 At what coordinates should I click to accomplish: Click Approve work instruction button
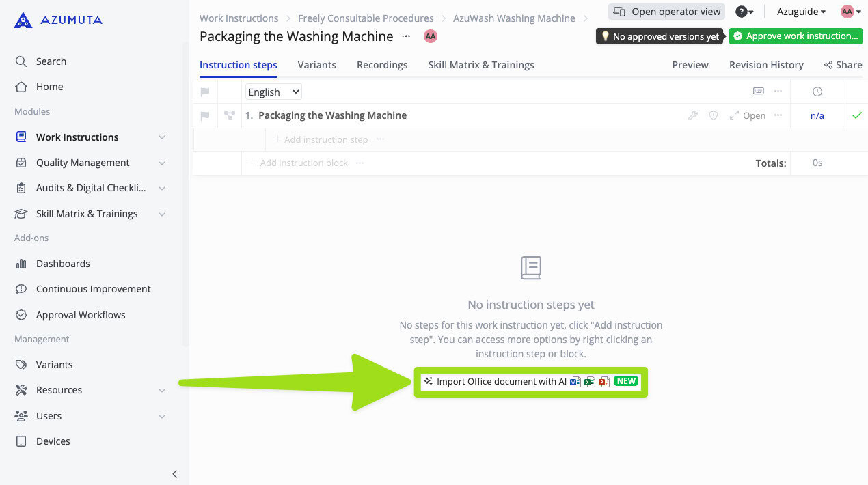(x=795, y=36)
